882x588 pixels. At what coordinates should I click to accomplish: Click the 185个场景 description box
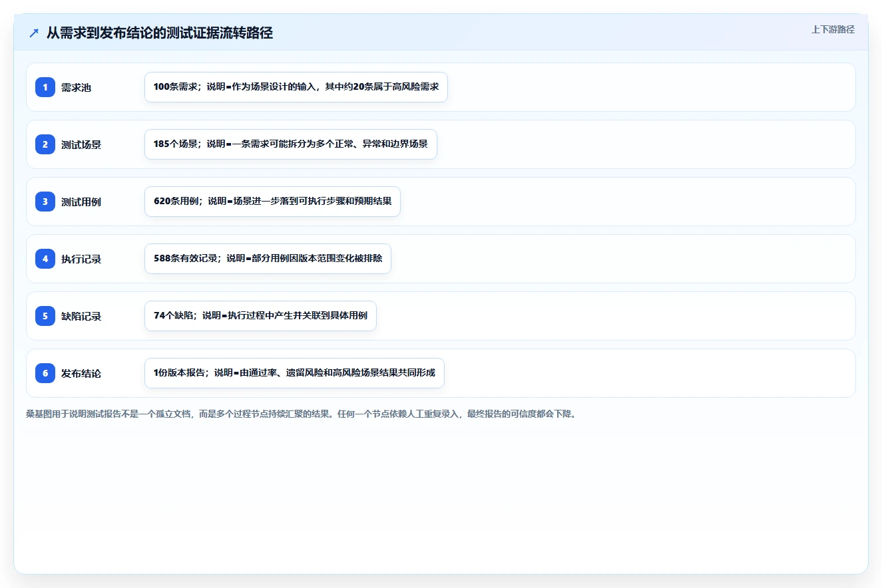coord(291,144)
